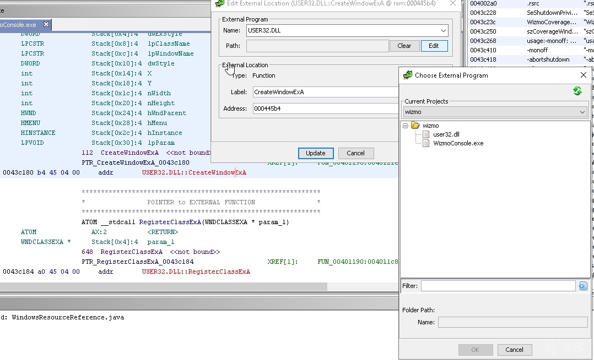Switch to the WizmoConsole.exe tab
The height and width of the screenshot is (364, 594).
(19, 25)
